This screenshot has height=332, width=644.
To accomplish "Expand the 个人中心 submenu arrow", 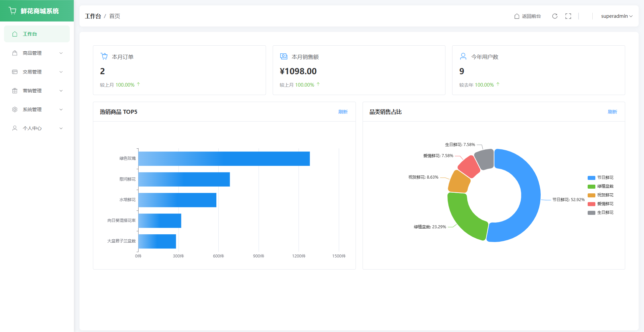I will pyautogui.click(x=61, y=128).
